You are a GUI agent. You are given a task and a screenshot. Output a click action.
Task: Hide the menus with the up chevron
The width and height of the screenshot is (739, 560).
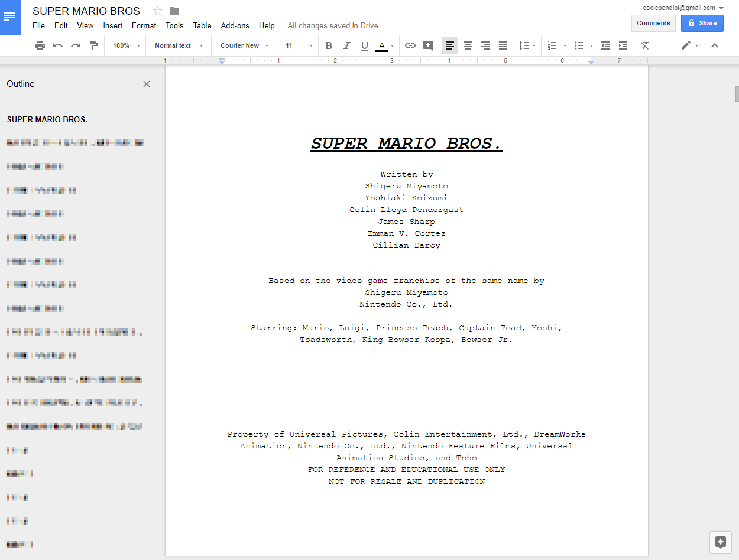[715, 45]
